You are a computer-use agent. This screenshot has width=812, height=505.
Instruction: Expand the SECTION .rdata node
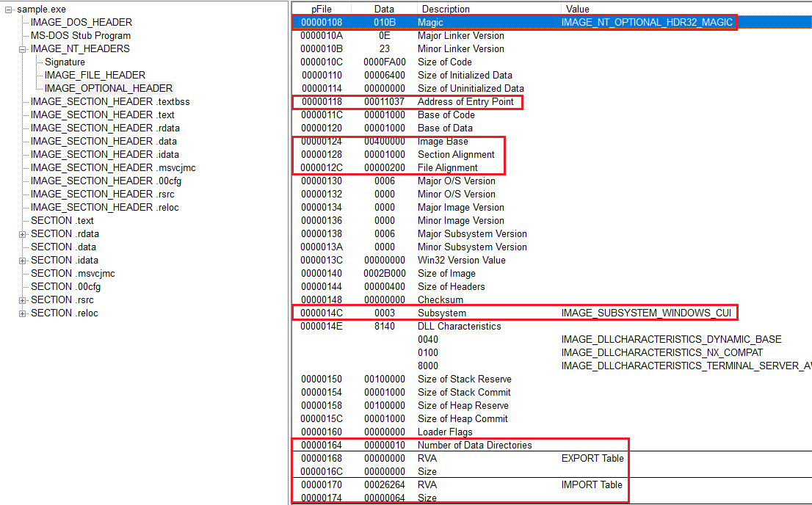23,234
